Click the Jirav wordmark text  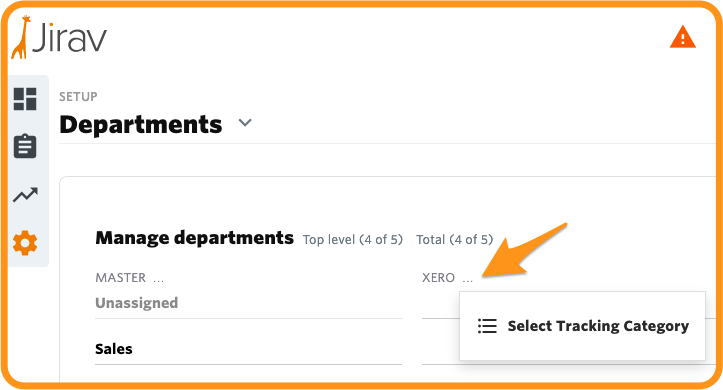tap(69, 38)
